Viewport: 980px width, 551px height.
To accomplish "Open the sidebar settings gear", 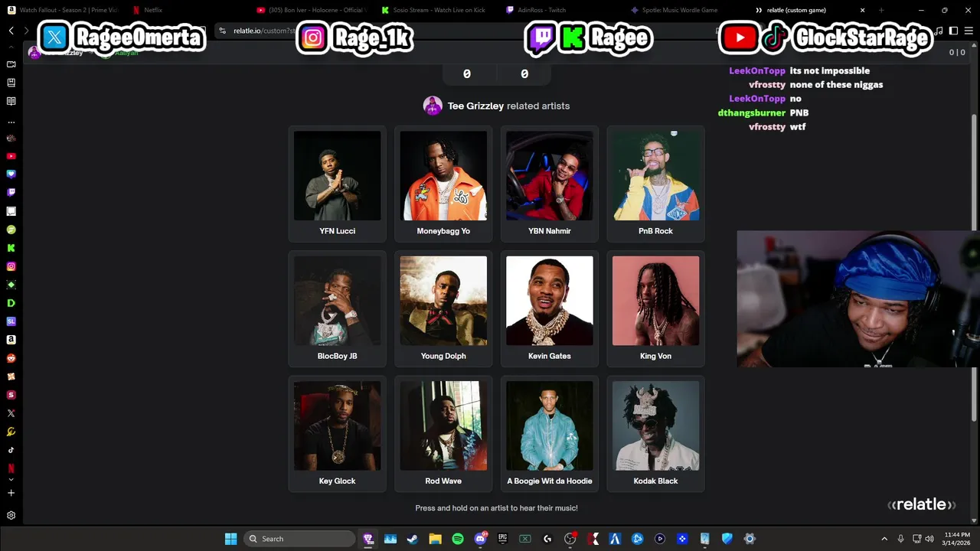I will pos(11,516).
